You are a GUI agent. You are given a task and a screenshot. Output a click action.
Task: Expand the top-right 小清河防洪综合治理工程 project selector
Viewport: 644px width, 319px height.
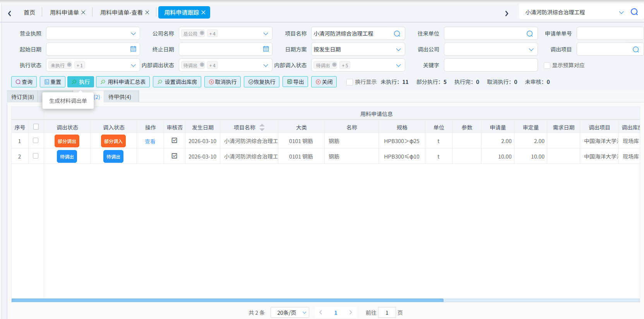[x=622, y=12]
